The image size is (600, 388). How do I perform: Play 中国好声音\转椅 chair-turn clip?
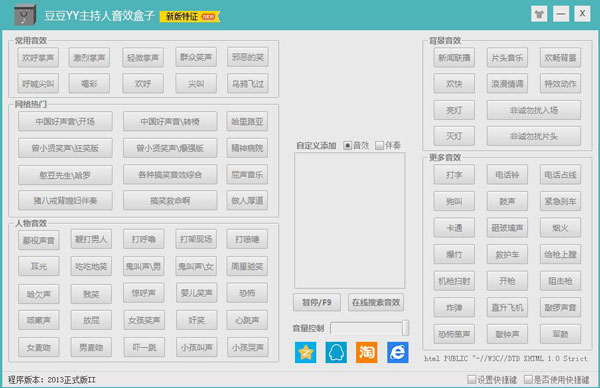click(x=170, y=122)
